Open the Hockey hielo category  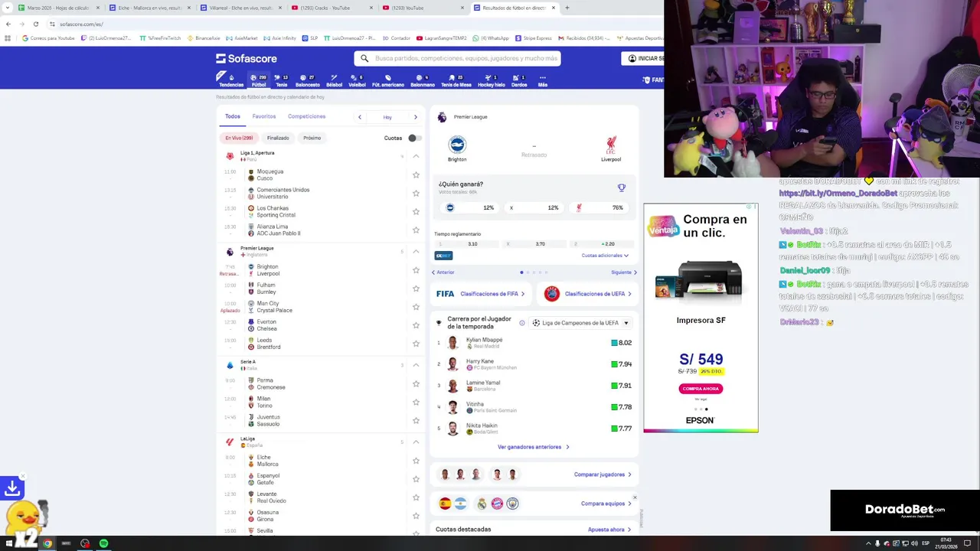492,80
